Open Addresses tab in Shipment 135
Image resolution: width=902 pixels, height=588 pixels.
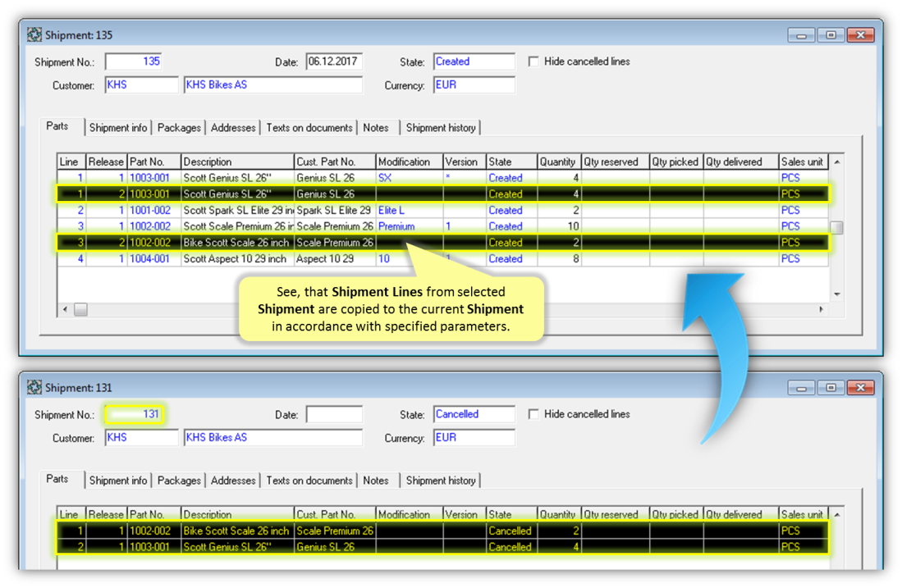tap(233, 128)
